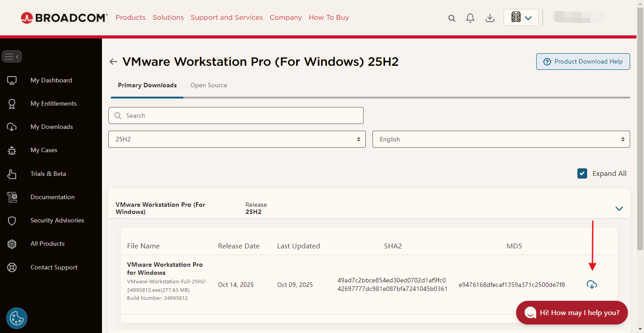The image size is (644, 333).
Task: Click the File Name column header
Action: [x=143, y=246]
